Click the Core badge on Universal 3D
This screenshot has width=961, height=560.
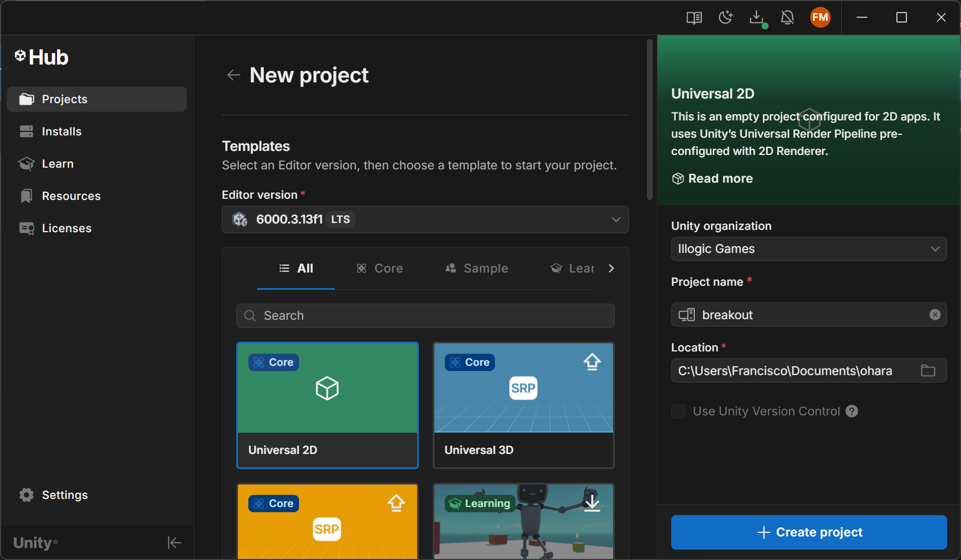(470, 362)
